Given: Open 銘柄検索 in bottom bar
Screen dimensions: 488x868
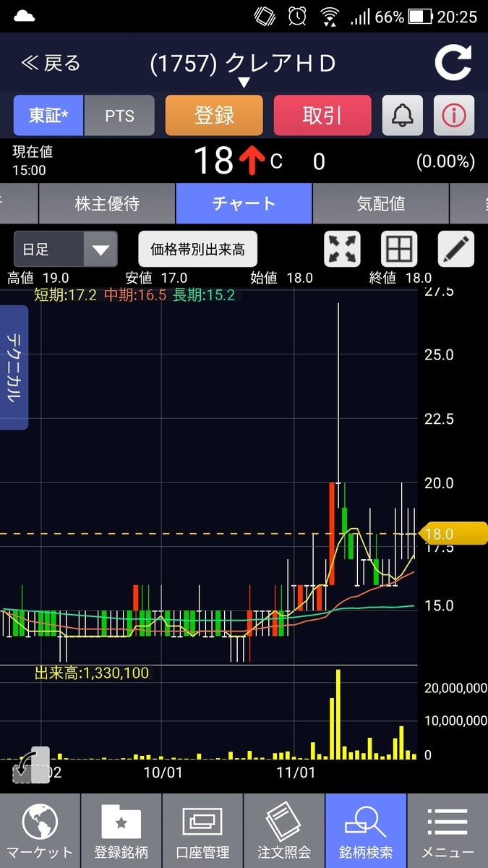Looking at the screenshot, I should pyautogui.click(x=366, y=830).
